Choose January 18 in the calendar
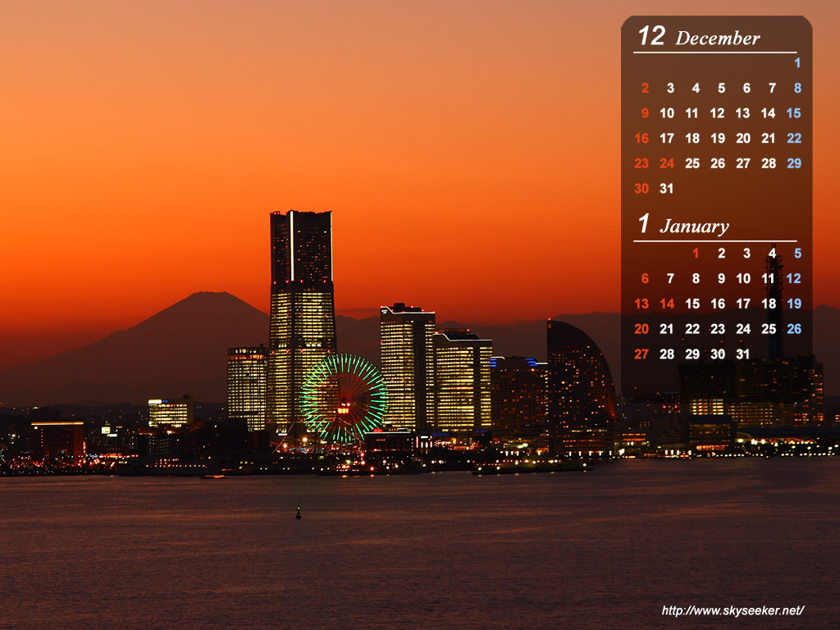Image resolution: width=840 pixels, height=630 pixels. coord(768,304)
